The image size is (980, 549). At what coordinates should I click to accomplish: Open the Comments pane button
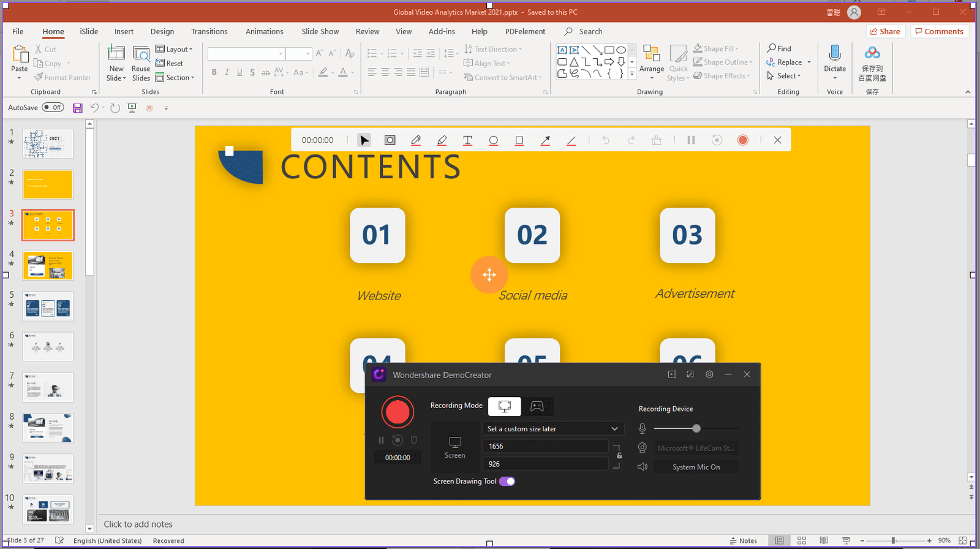pos(940,31)
